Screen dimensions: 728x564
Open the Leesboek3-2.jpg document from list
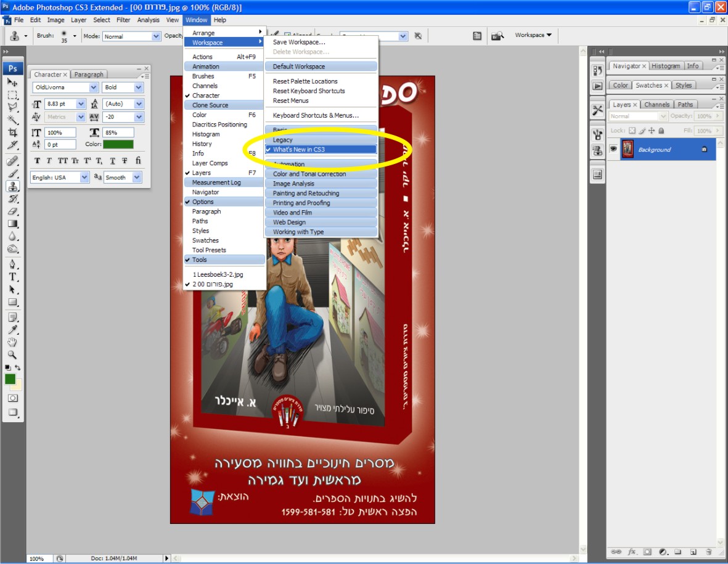click(224, 274)
